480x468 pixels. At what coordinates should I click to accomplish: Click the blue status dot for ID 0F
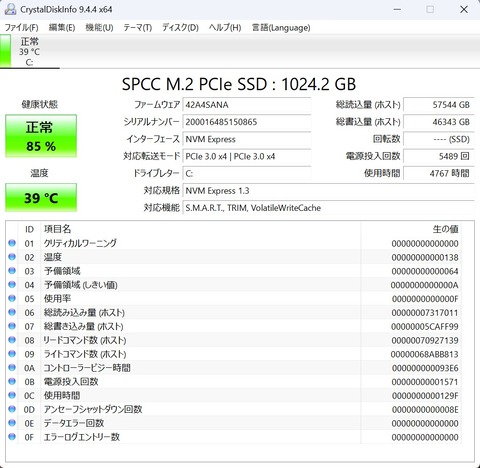coord(12,437)
